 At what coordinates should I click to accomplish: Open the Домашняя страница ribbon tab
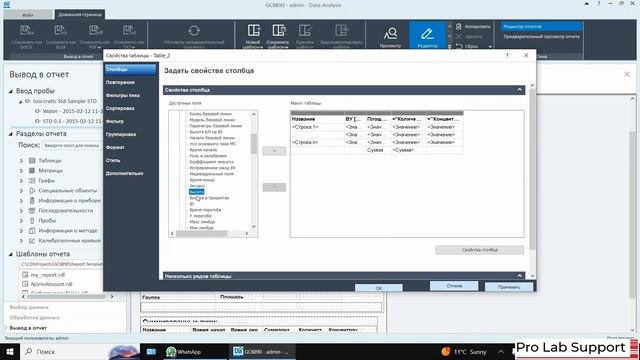click(x=80, y=15)
